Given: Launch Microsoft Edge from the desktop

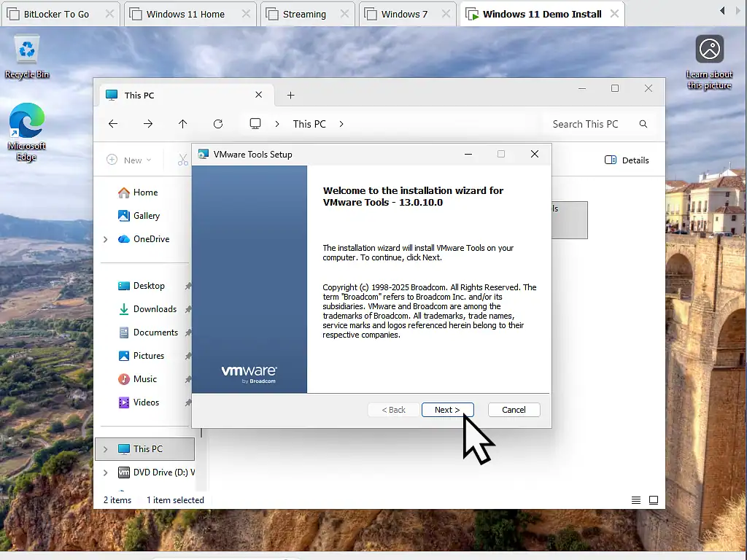Looking at the screenshot, I should (x=27, y=120).
